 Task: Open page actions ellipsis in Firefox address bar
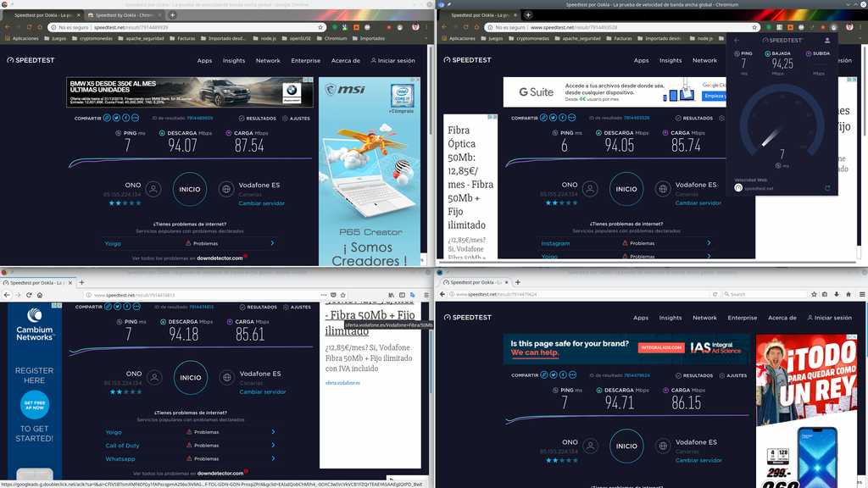324,295
